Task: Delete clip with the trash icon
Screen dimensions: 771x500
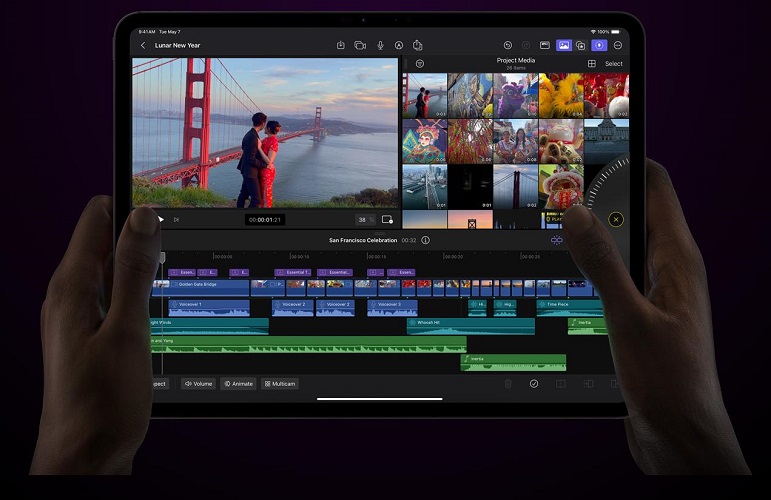Action: point(508,383)
